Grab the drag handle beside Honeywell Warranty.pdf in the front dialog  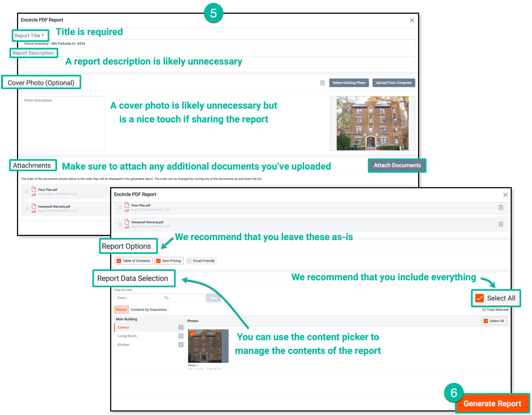120,224
